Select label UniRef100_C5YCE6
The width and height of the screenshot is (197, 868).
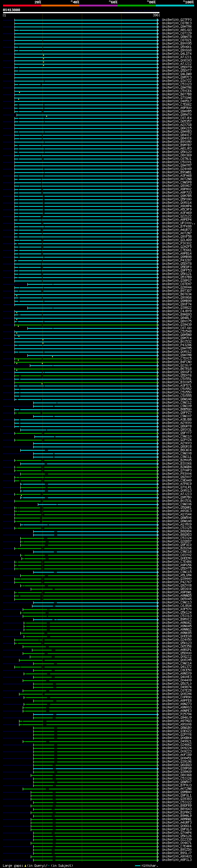[x=177, y=91]
